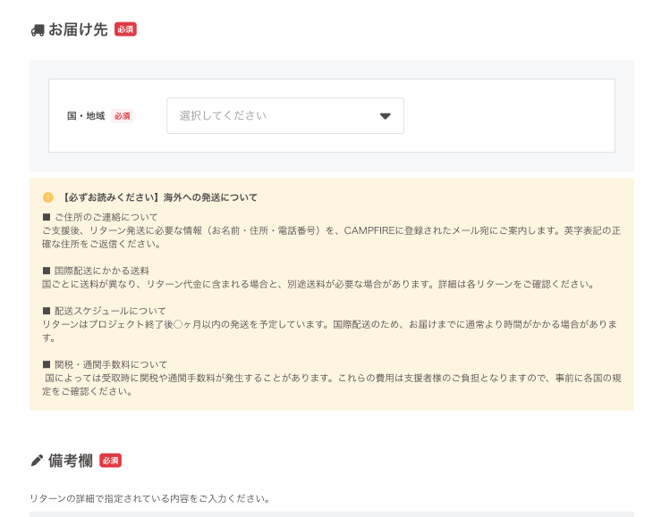Click the リターンの詳細 instruction text

(x=150, y=498)
